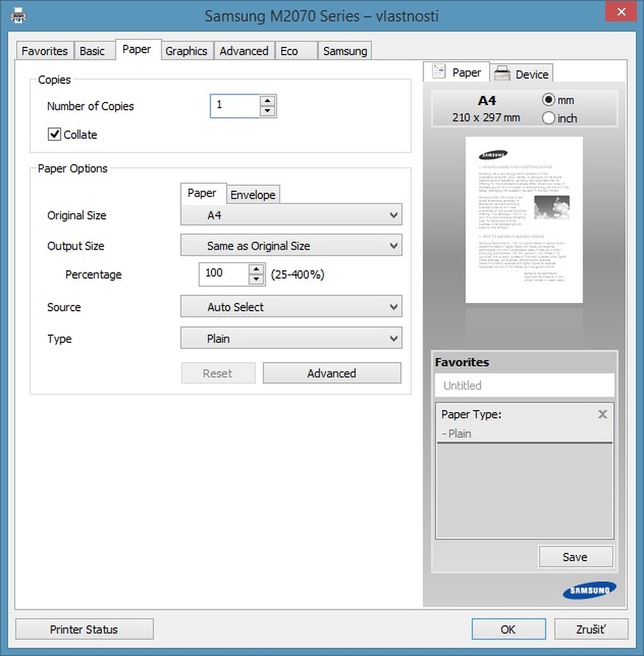Remove the Paper Type entry with the X
This screenshot has height=656, width=644.
point(602,414)
